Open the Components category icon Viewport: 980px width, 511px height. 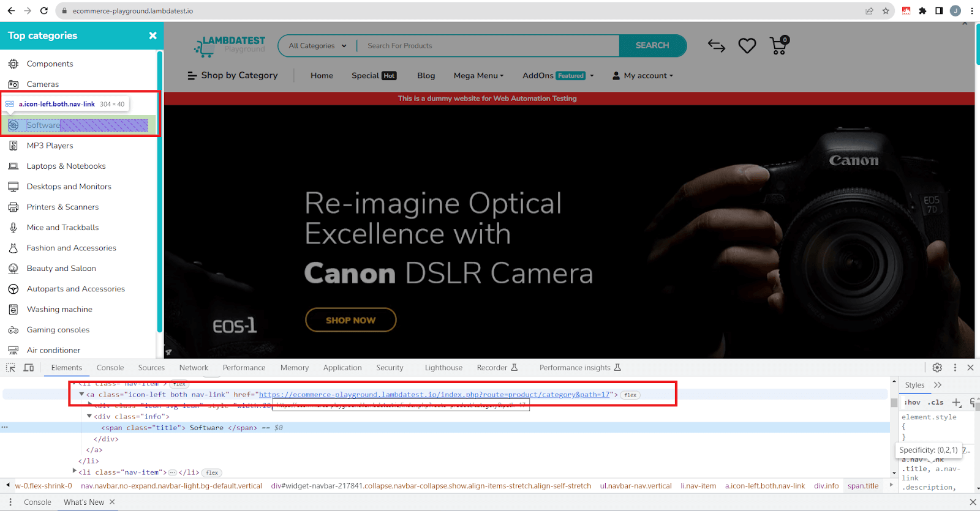(x=13, y=64)
